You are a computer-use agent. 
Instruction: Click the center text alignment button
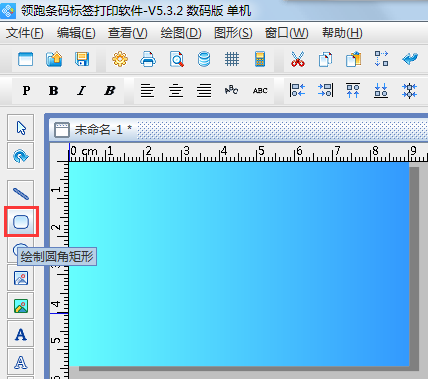click(176, 90)
